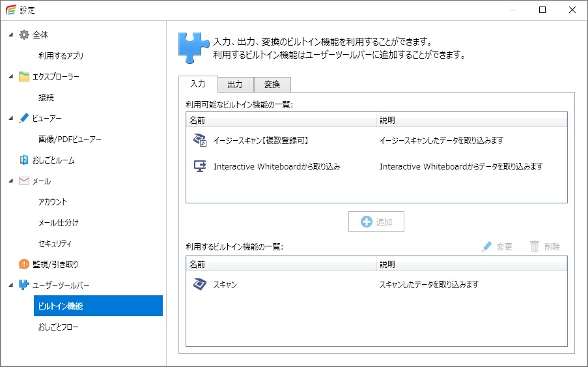This screenshot has width=588, height=367.
Task: Collapse the 全体 tree node
Action: [x=10, y=35]
